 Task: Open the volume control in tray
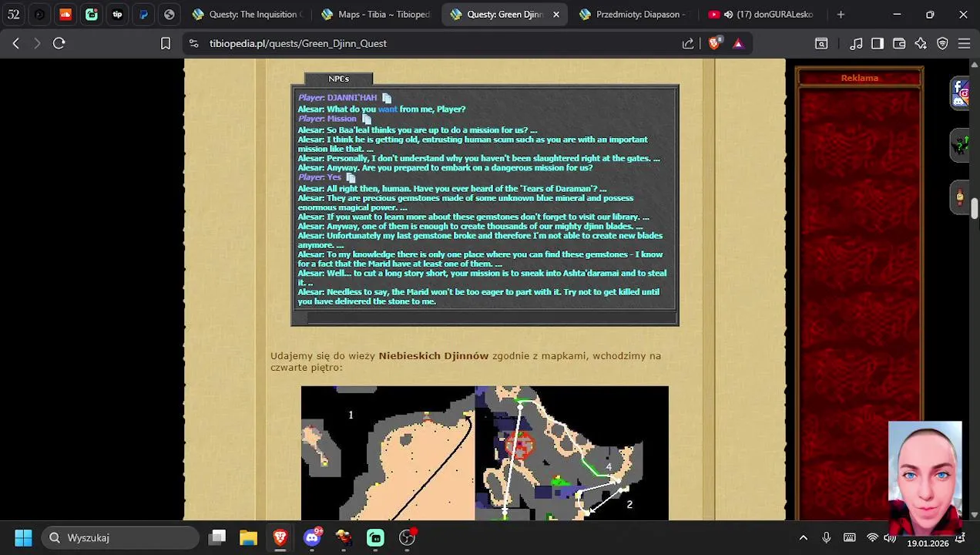point(890,538)
